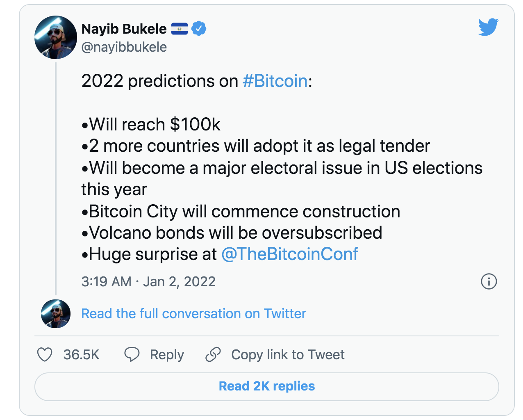Click the 36.5K likes count
This screenshot has height=420, width=523.
81,355
